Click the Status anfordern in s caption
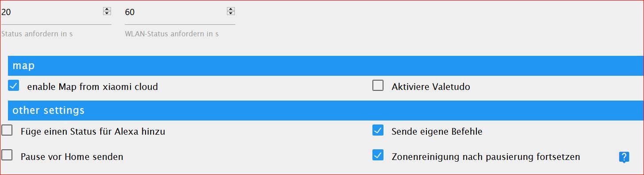The width and height of the screenshot is (644, 175). 37,34
